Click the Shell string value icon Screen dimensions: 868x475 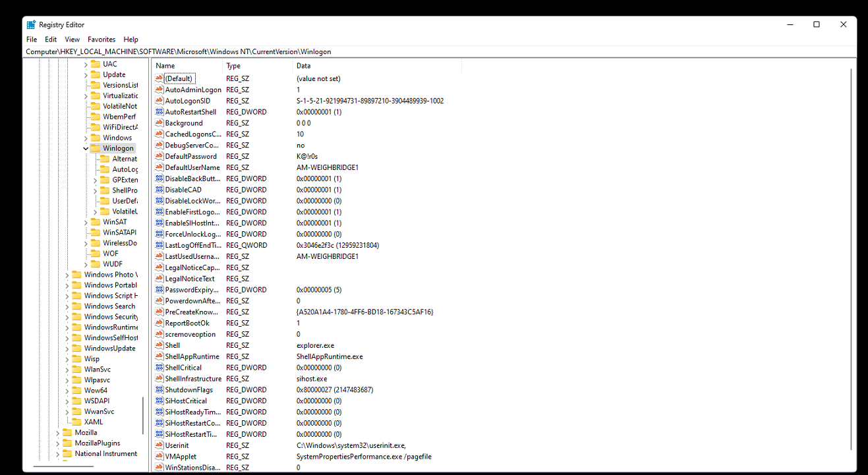pyautogui.click(x=159, y=345)
